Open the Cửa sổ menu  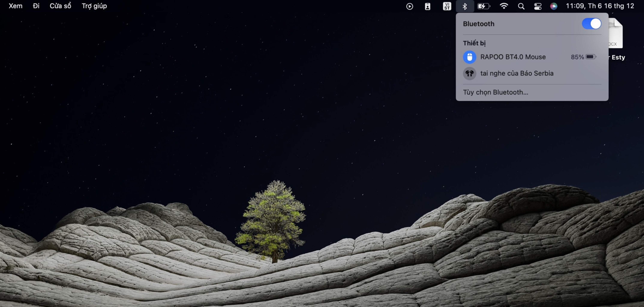tap(60, 6)
